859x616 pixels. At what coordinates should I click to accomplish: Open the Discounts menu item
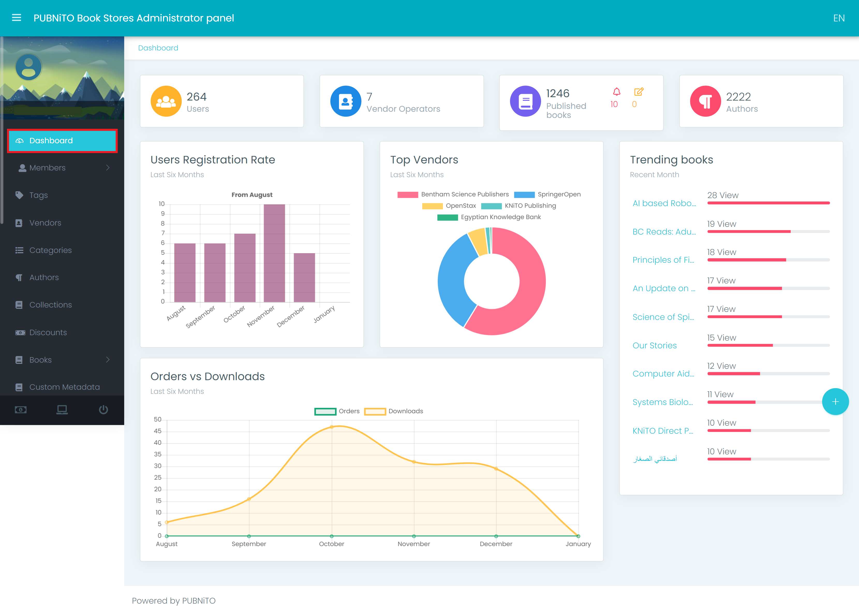pos(48,332)
